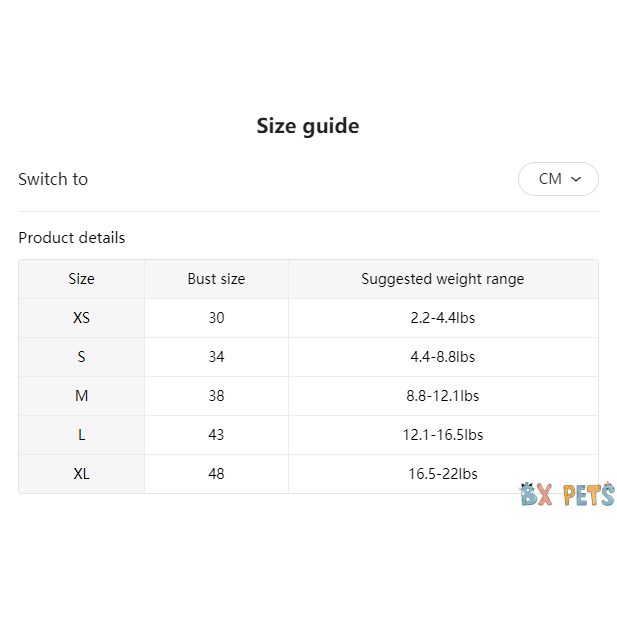Screen dimensions: 617x617
Task: Click bust size value 30
Action: 217,318
